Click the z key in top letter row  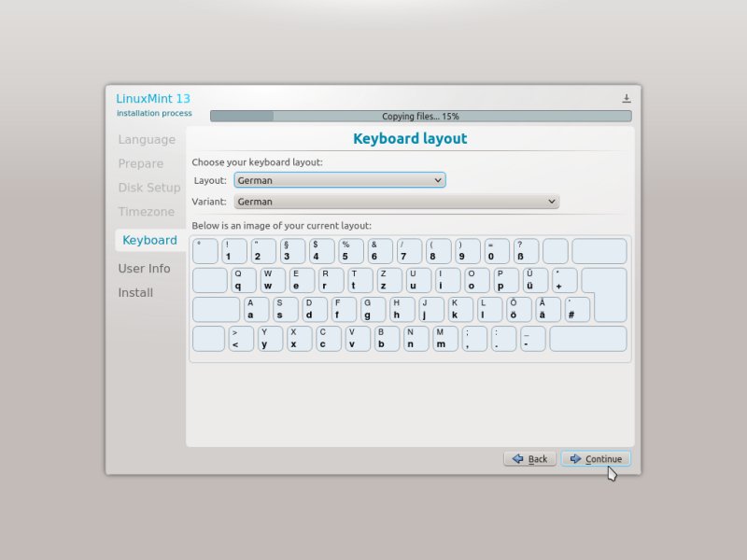click(389, 280)
